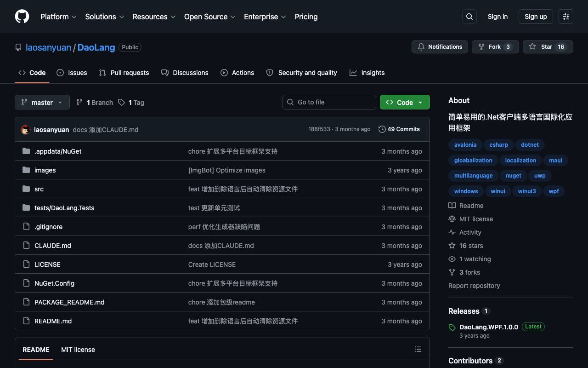Image resolution: width=588 pixels, height=368 pixels.
Task: Click the wpf topic tag
Action: [x=554, y=191]
